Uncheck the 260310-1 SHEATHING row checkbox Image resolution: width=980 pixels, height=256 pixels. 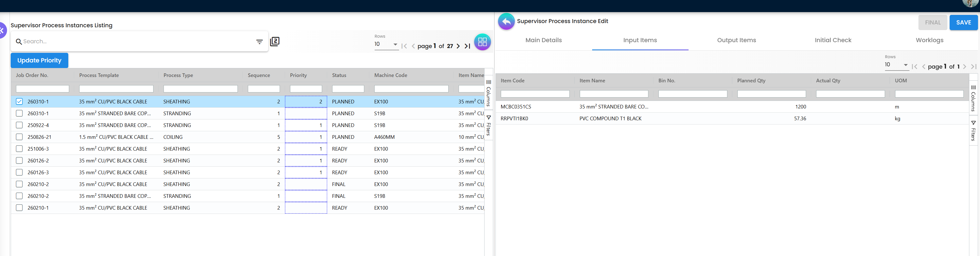click(x=19, y=101)
